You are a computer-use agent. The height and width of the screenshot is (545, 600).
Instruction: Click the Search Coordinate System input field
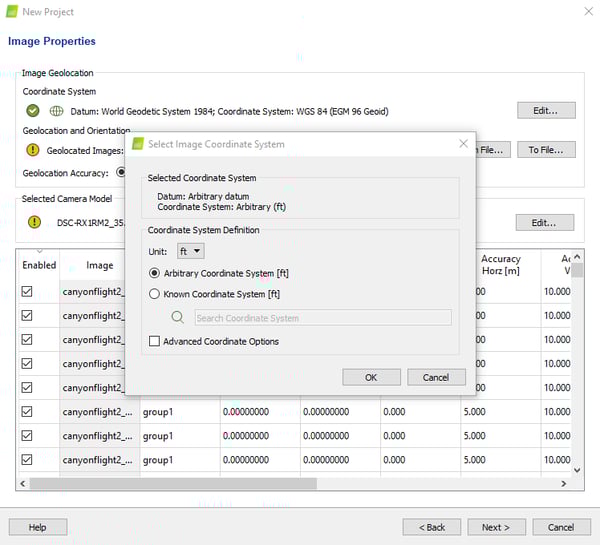coord(322,318)
